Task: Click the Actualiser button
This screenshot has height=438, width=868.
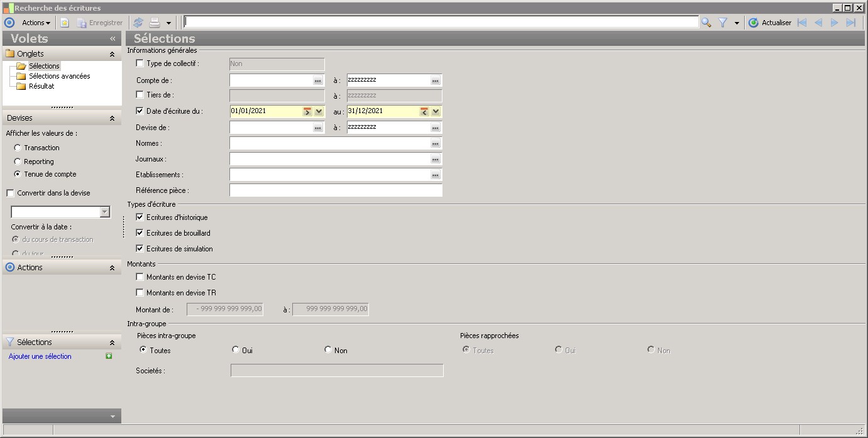Action: tap(770, 23)
